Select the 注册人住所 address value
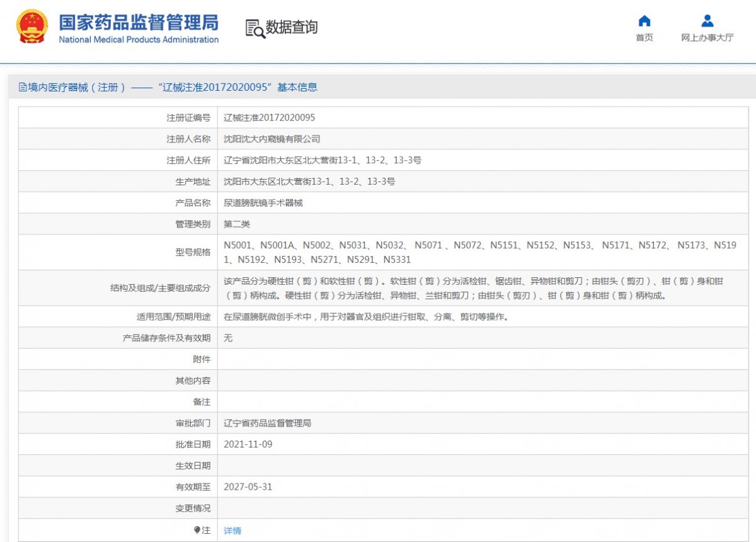Viewport: 756px width, 542px height. click(x=323, y=161)
